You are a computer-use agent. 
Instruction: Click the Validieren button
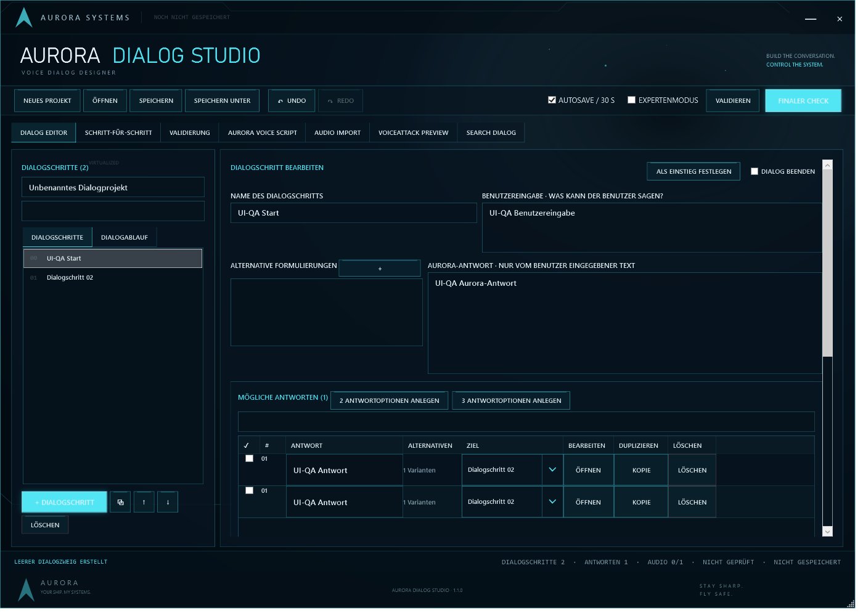[733, 100]
